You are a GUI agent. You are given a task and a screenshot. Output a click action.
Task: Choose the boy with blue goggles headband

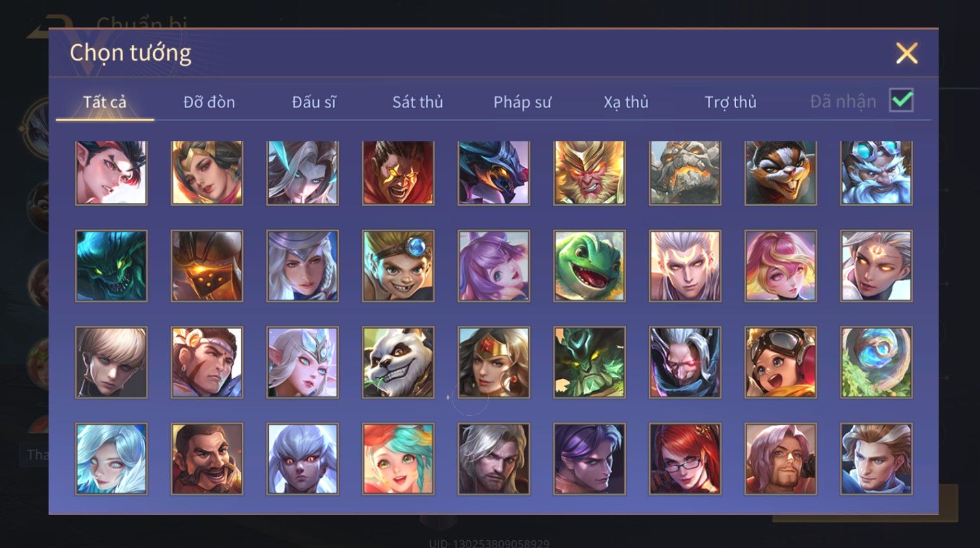[x=398, y=266]
